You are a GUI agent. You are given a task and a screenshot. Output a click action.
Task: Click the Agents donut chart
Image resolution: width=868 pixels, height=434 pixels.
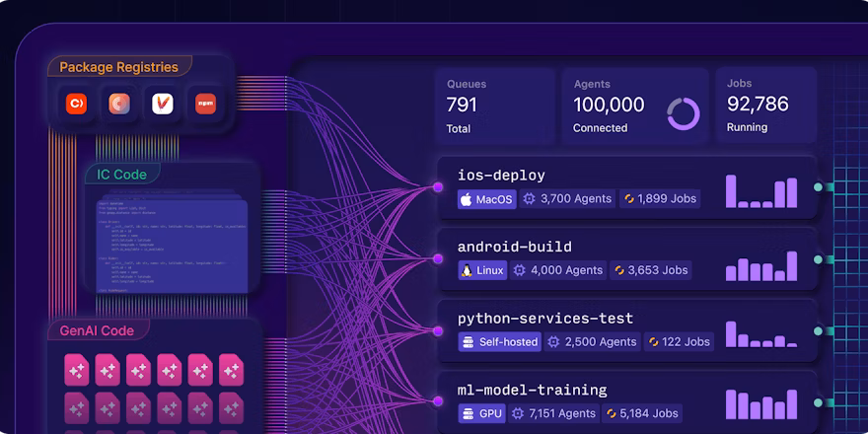684,114
